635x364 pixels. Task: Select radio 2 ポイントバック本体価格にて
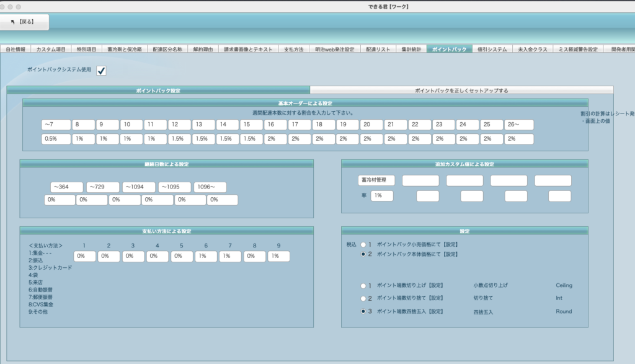pyautogui.click(x=364, y=254)
